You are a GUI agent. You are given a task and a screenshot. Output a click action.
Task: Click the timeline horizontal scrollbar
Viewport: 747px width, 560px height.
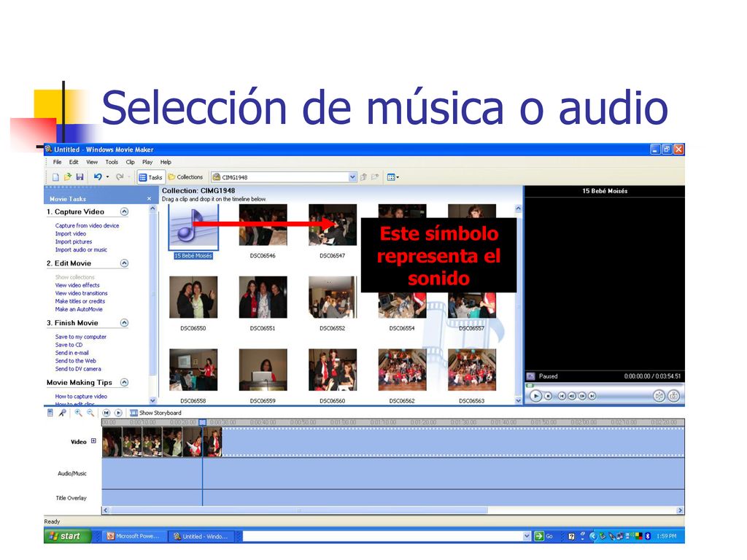pyautogui.click(x=299, y=510)
